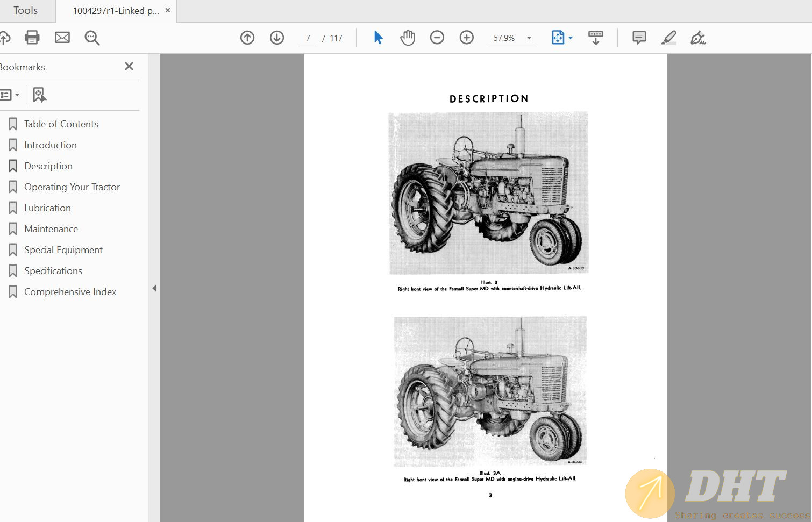The height and width of the screenshot is (522, 812).
Task: Click the read mode scrolling icon
Action: 596,38
